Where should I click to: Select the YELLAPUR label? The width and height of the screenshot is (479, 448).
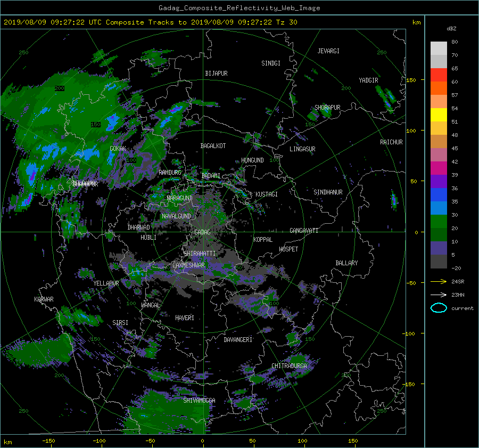click(x=106, y=283)
